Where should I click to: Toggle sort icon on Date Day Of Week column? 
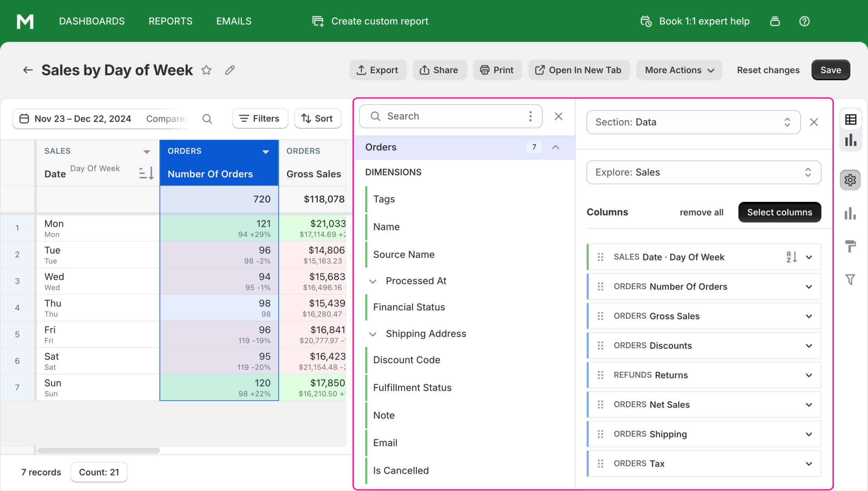146,173
